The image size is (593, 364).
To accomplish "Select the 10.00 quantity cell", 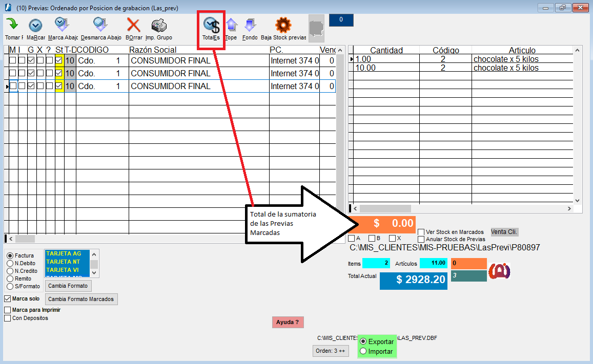I will (x=386, y=68).
